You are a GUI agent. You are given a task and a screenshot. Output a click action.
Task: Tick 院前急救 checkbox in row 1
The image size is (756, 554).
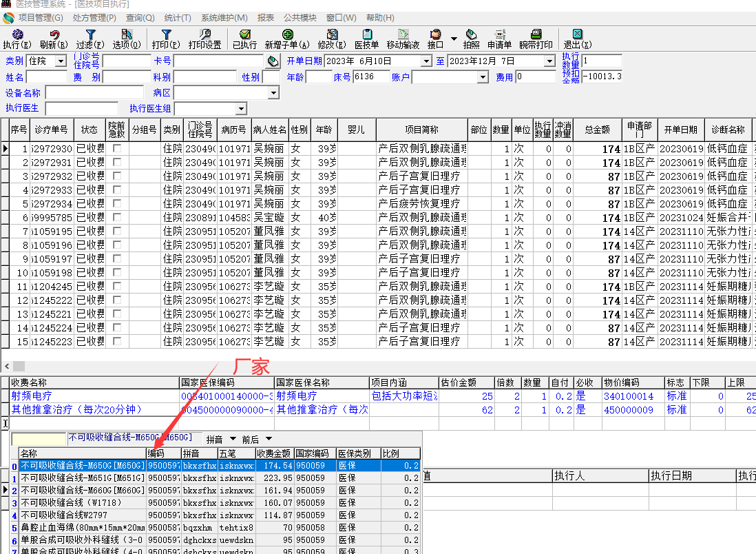(x=116, y=149)
